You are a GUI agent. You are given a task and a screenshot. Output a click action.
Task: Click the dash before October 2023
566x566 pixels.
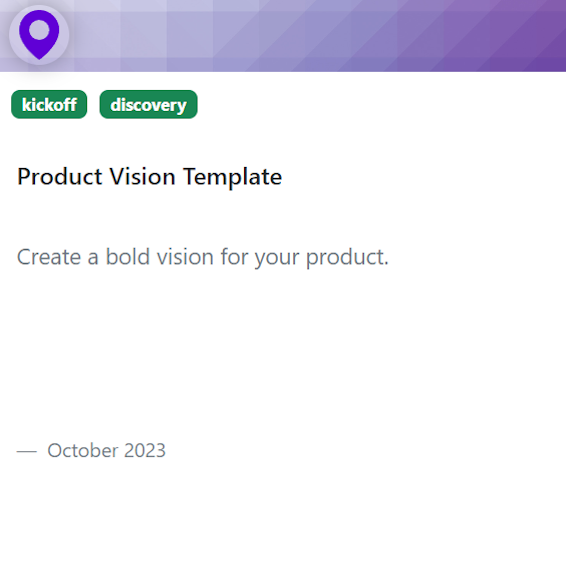point(27,451)
